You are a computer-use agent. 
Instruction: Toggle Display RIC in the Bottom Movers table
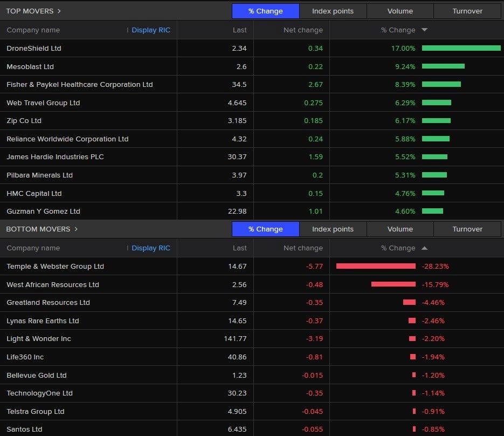pyautogui.click(x=150, y=248)
